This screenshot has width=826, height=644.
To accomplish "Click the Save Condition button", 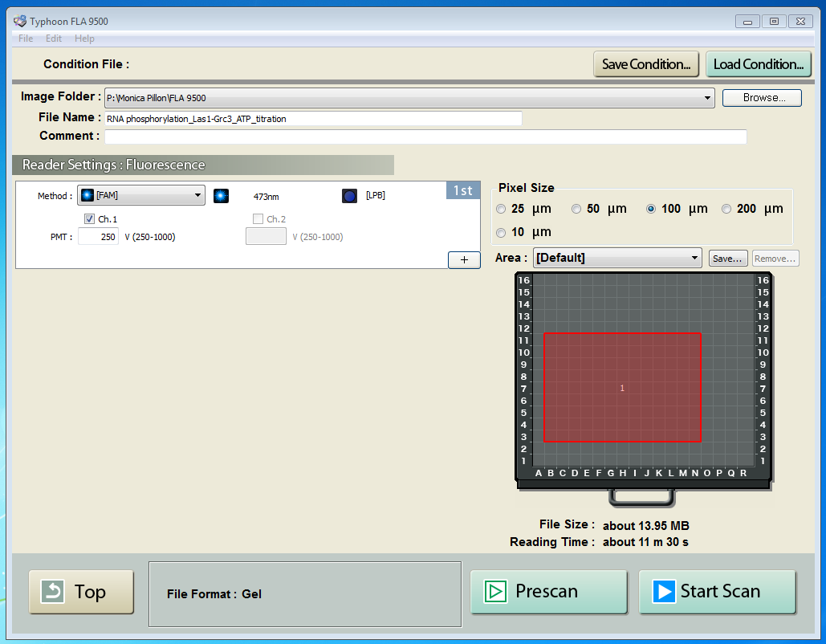I will point(646,64).
